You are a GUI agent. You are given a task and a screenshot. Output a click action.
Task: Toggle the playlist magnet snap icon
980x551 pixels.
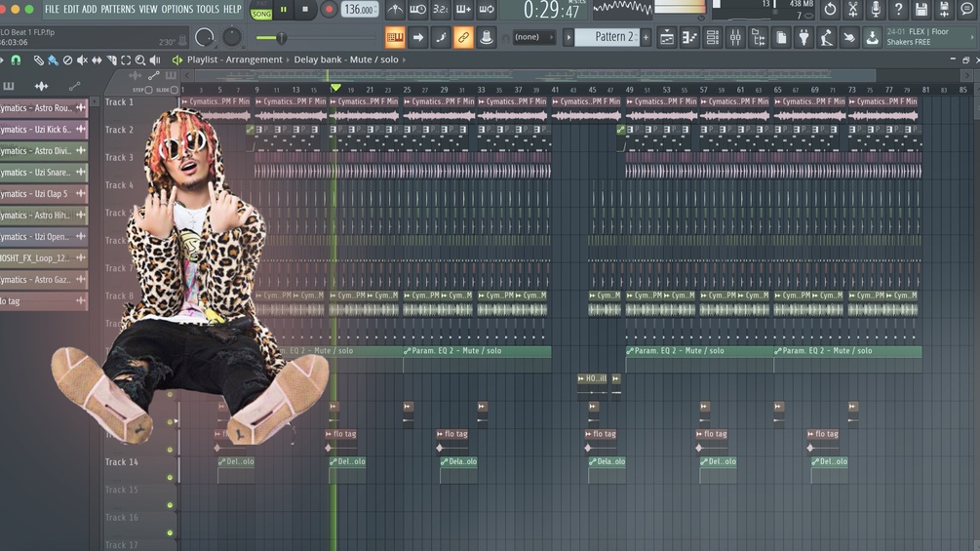16,59
